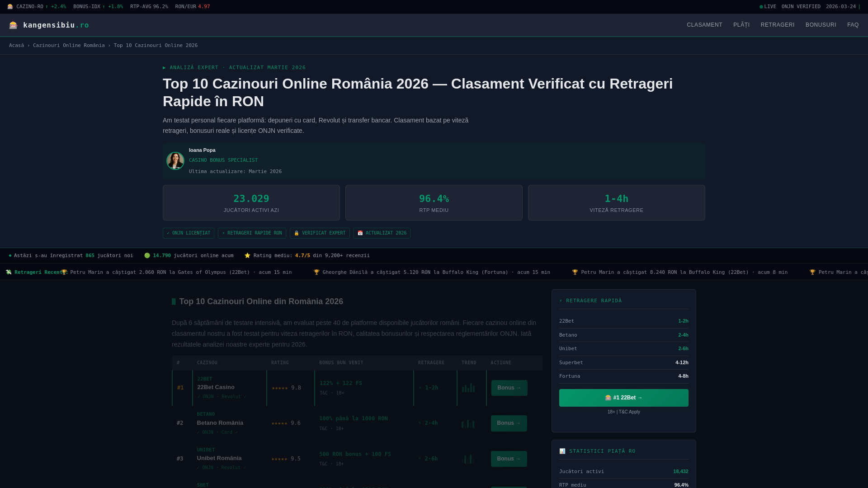
Task: Click the 22Bet 9.8 star rating
Action: (286, 388)
